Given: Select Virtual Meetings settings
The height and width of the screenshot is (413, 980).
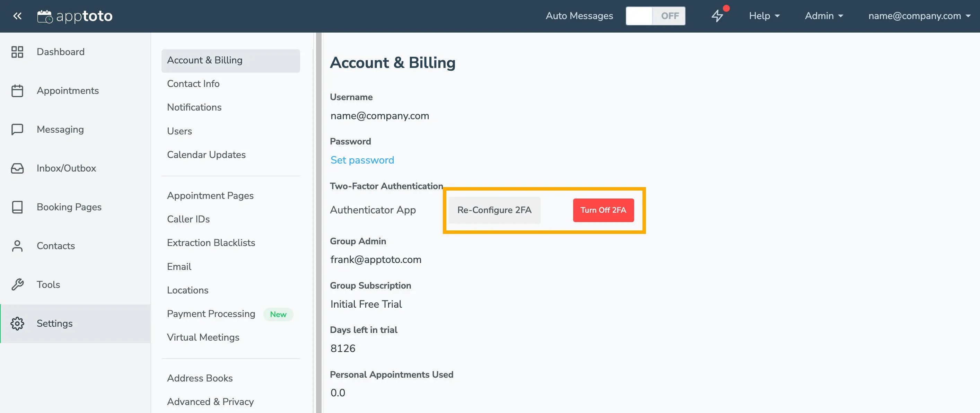Looking at the screenshot, I should point(203,337).
